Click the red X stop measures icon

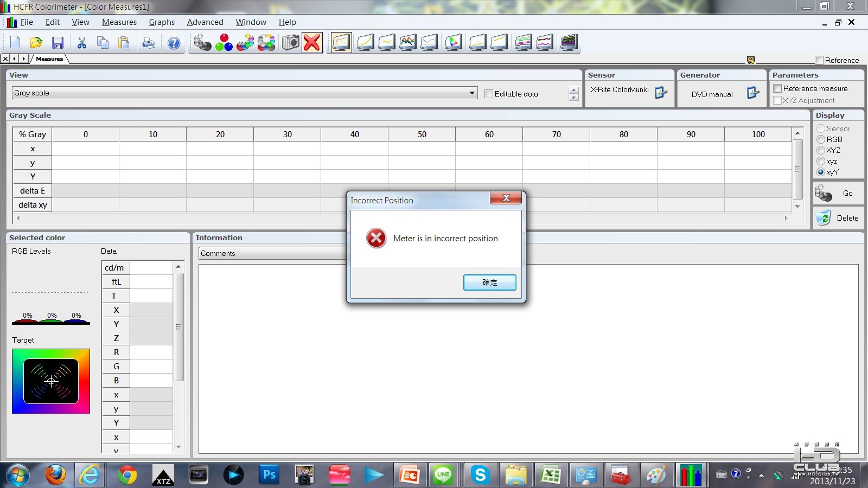(312, 42)
